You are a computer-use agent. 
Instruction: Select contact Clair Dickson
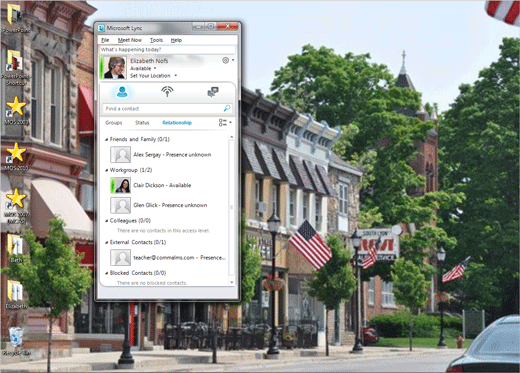pyautogui.click(x=166, y=185)
